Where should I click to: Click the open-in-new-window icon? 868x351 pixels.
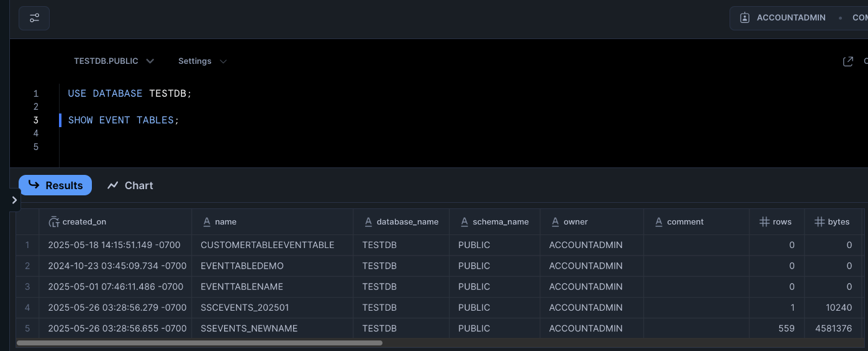coord(848,61)
